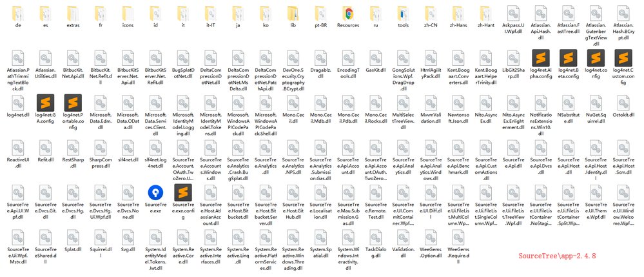Select the EncodingTools.dll file icon
Screen dimensions: 644x277
[x=348, y=57]
